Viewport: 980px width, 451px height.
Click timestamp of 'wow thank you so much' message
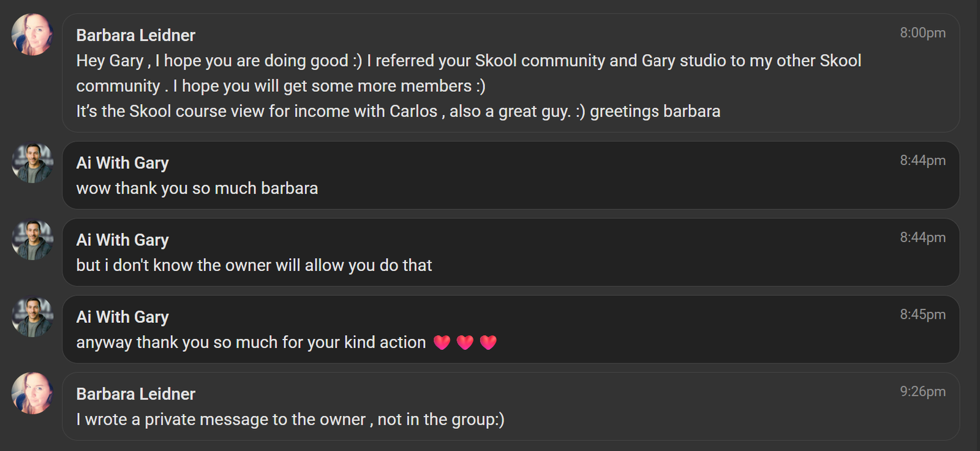coord(922,161)
